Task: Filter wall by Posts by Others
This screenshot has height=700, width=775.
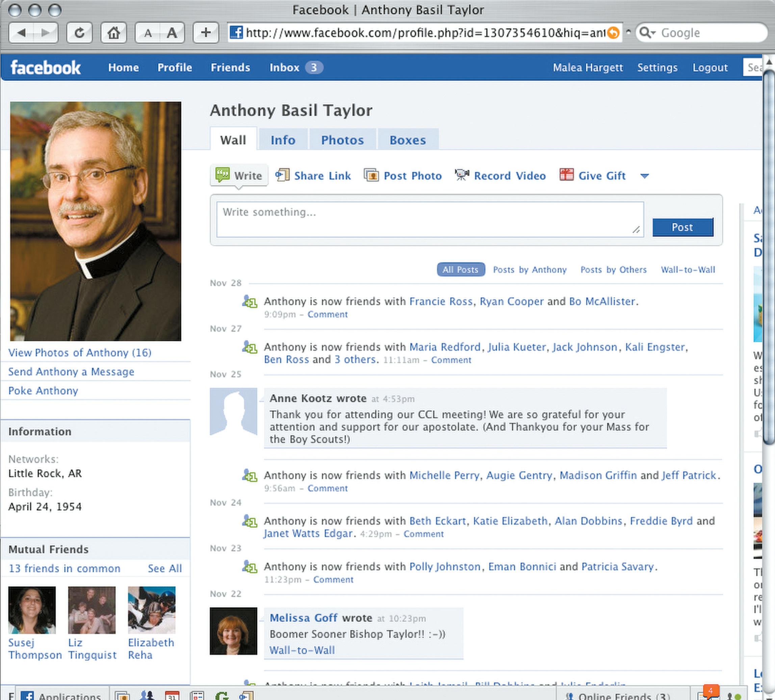Action: point(613,269)
